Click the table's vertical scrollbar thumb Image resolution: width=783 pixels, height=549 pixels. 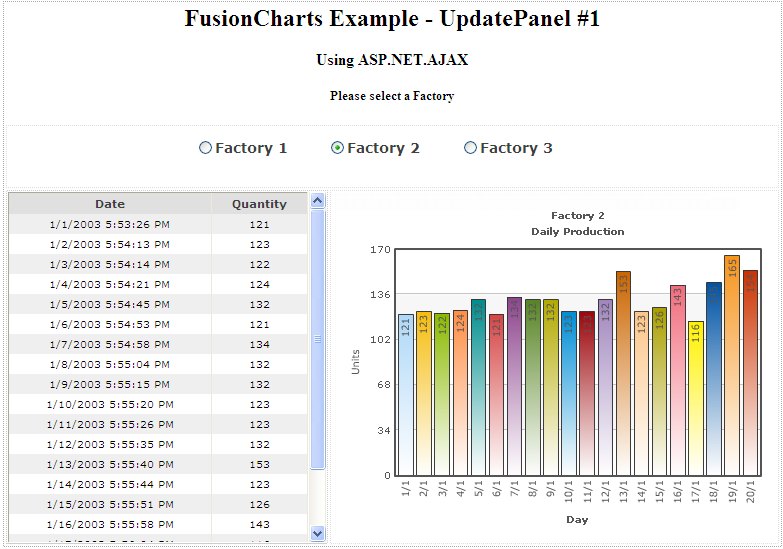point(318,340)
